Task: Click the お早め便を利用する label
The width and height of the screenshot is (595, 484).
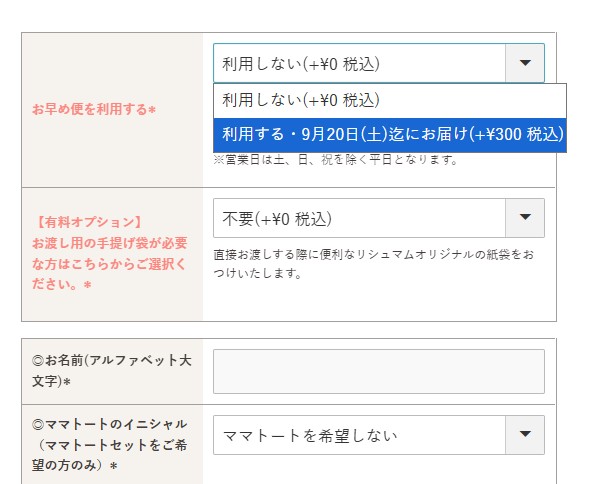Action: pyautogui.click(x=94, y=110)
